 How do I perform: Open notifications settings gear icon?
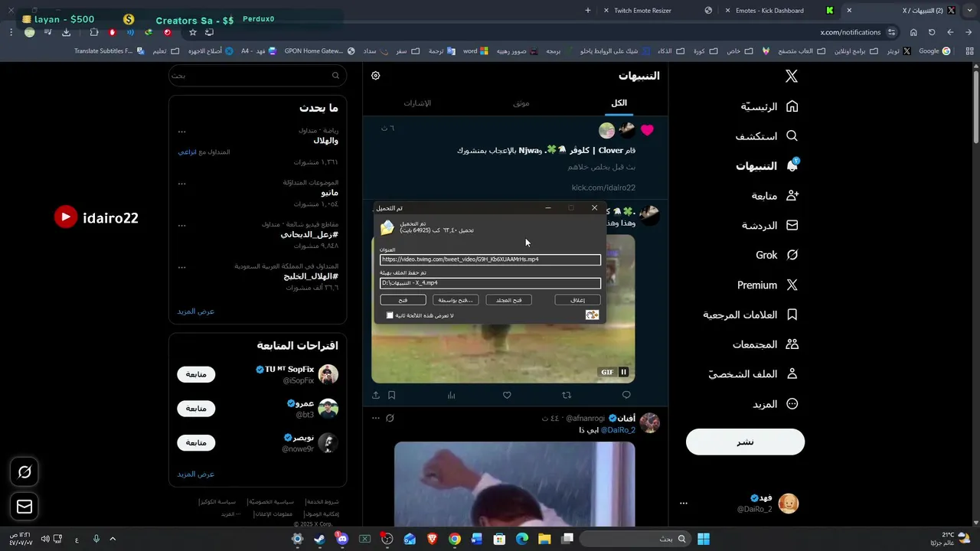[376, 76]
